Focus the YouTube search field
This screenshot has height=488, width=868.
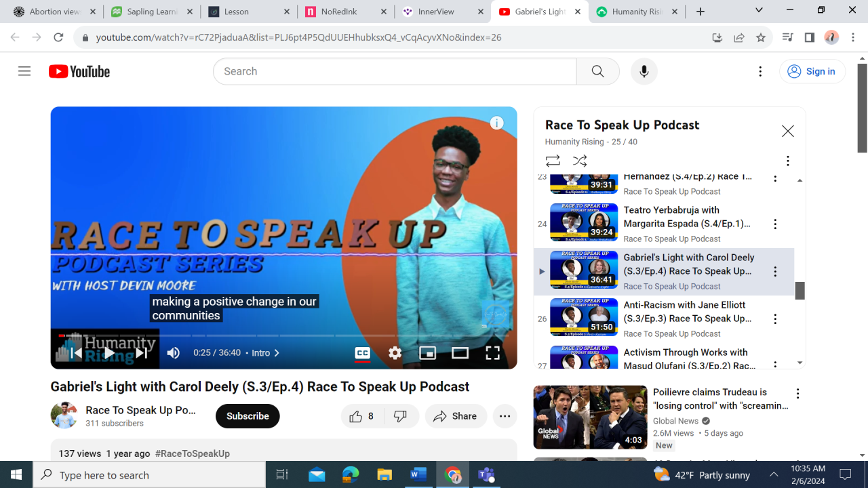[395, 71]
